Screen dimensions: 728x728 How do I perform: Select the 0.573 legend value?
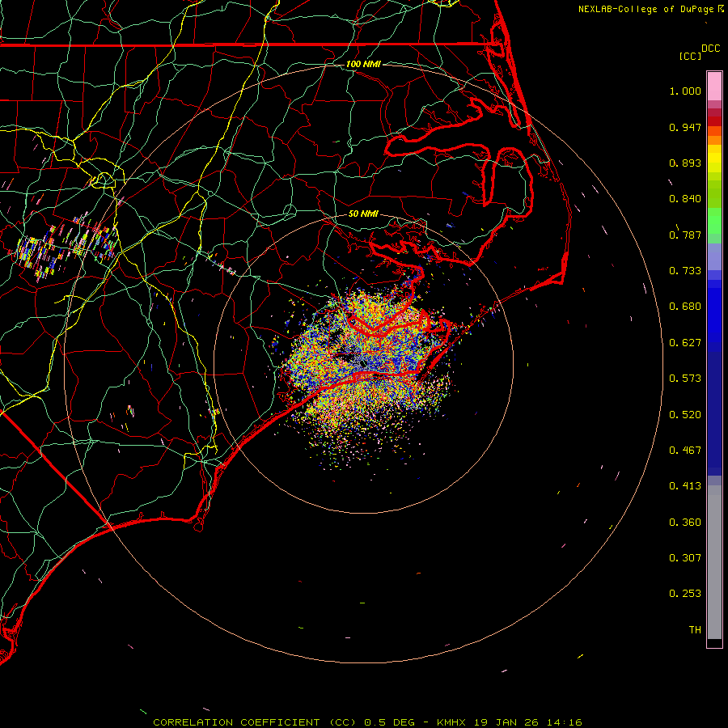(685, 379)
